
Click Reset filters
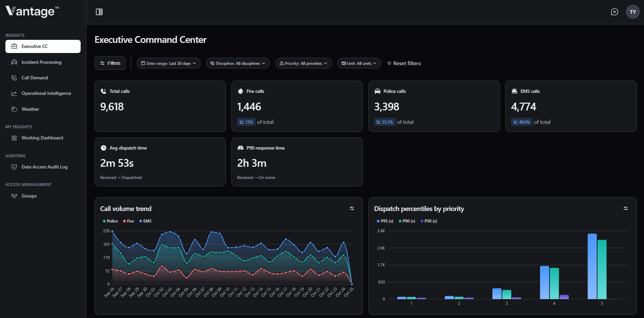(x=404, y=63)
